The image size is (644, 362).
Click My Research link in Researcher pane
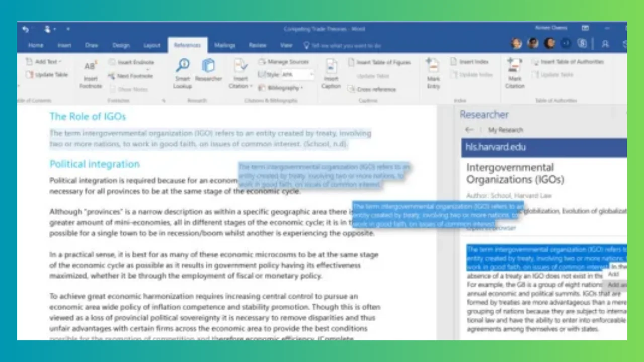[506, 130]
